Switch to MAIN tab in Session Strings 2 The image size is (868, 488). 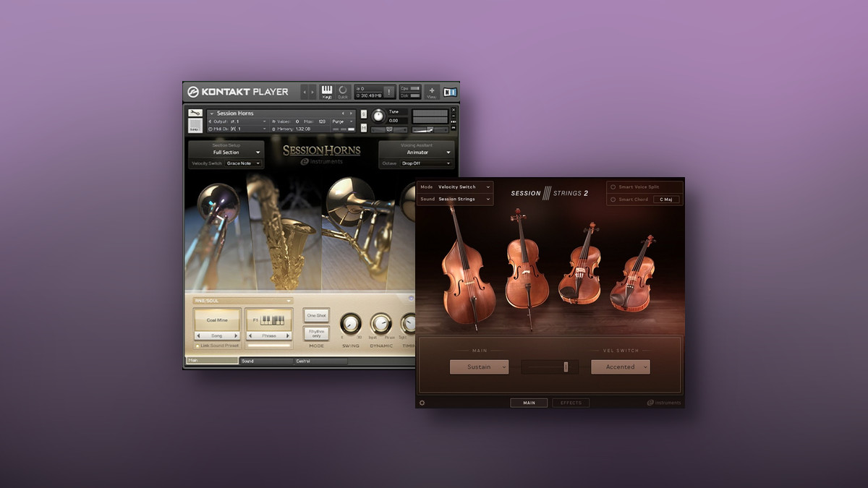coord(529,403)
